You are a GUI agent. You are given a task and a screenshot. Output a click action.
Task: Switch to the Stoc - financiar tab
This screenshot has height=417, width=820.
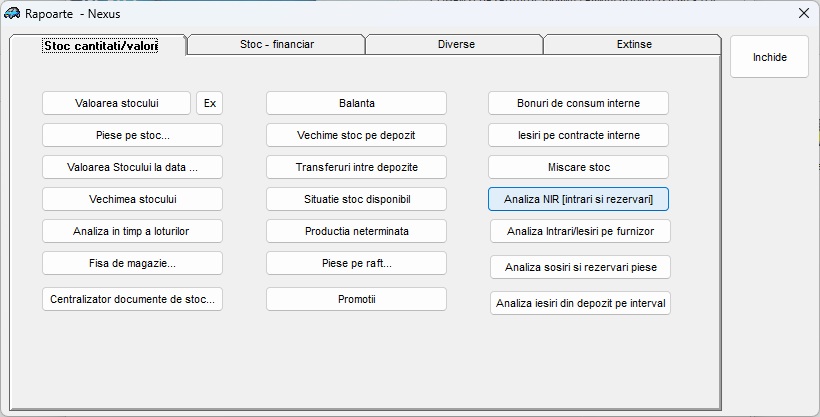[276, 45]
